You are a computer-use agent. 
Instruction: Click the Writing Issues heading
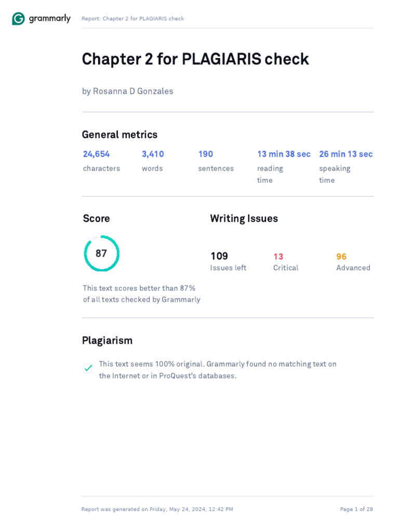(x=244, y=219)
